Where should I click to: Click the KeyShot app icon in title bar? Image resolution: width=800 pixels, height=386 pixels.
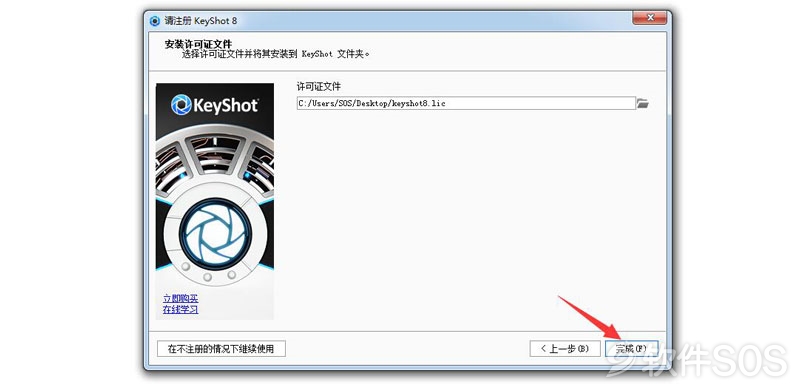point(155,21)
